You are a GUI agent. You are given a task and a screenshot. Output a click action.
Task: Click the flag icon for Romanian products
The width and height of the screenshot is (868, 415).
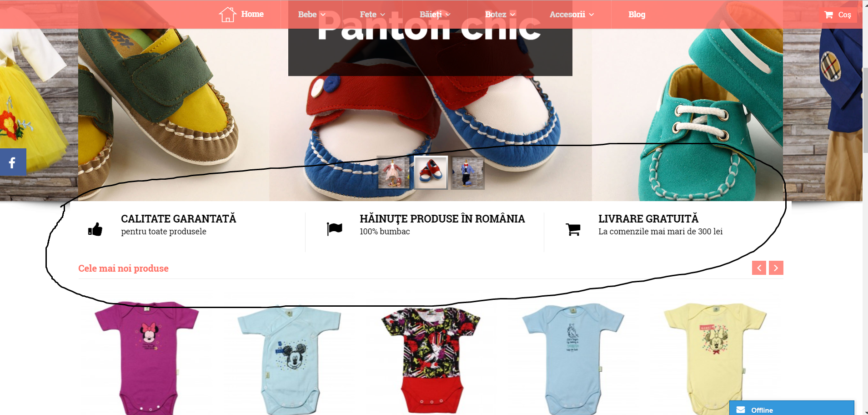(335, 229)
